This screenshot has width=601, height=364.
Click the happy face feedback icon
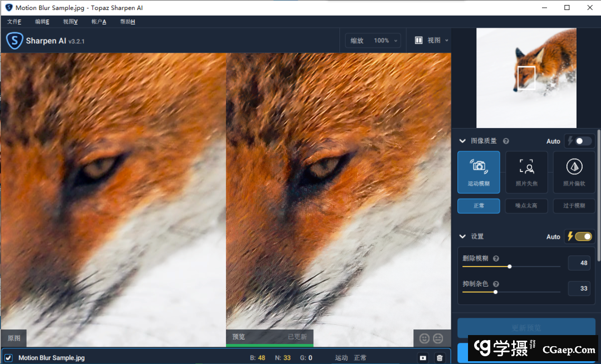[x=425, y=338]
